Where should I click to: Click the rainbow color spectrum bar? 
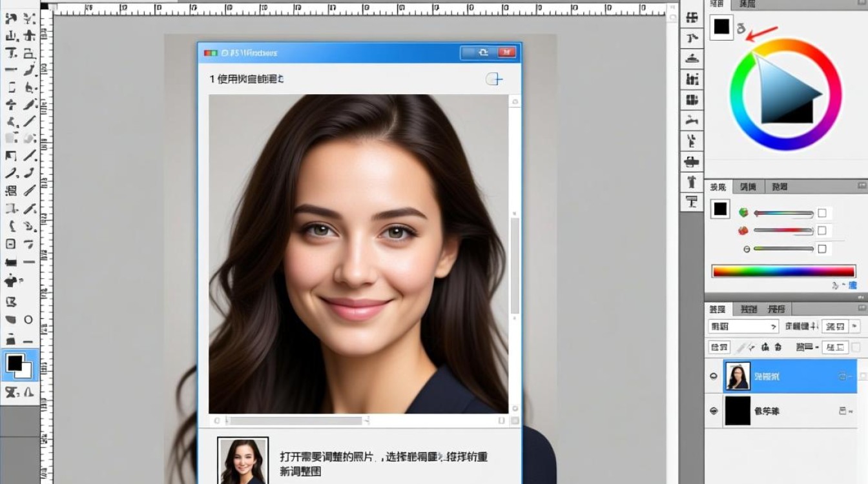point(783,271)
